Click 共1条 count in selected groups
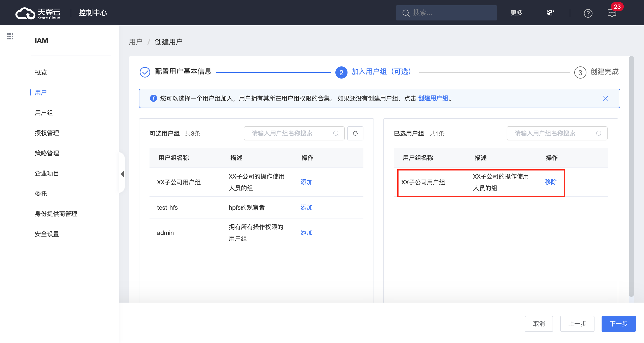Image resolution: width=644 pixels, height=343 pixels. click(437, 134)
